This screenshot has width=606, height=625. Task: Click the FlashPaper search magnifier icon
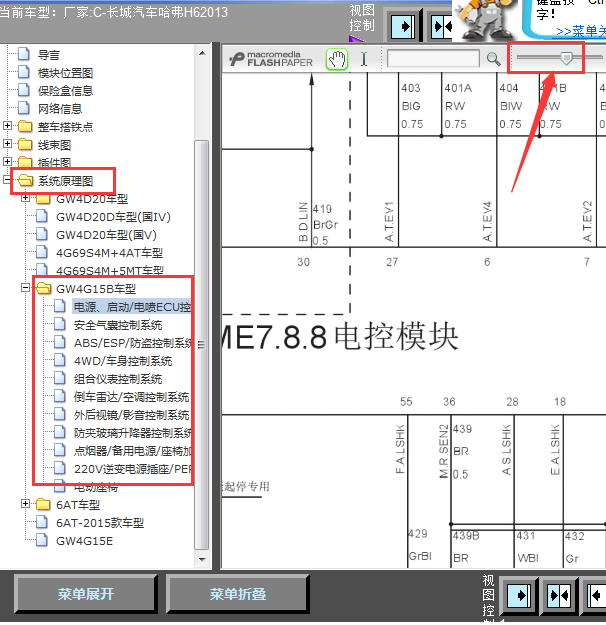494,59
